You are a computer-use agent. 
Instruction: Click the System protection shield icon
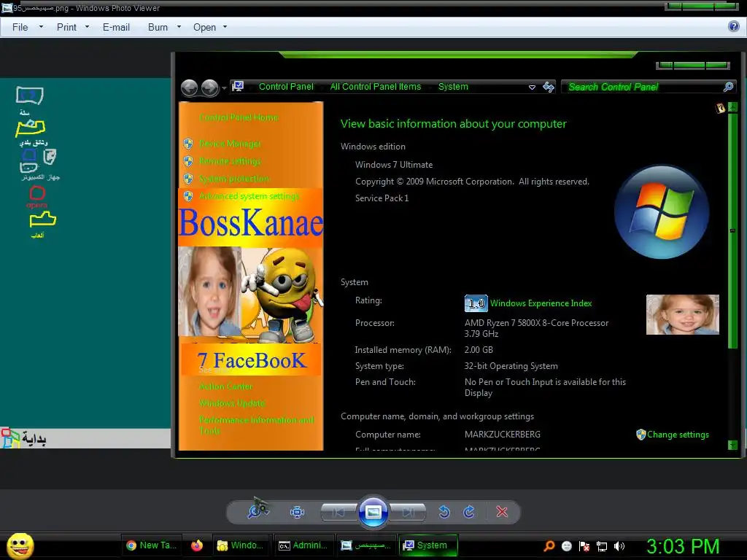coord(188,179)
